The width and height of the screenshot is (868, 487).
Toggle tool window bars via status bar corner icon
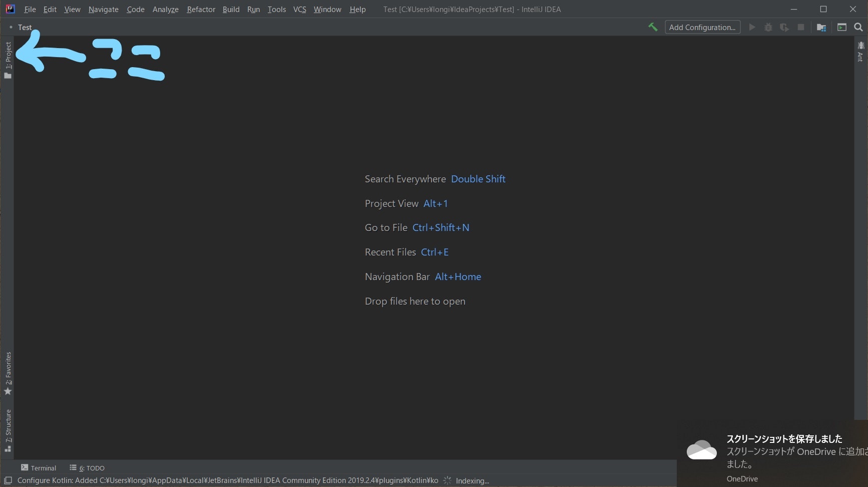coord(8,480)
